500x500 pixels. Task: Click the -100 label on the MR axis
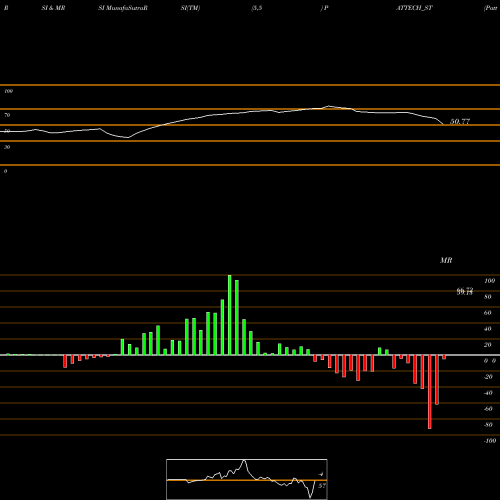click(x=490, y=441)
